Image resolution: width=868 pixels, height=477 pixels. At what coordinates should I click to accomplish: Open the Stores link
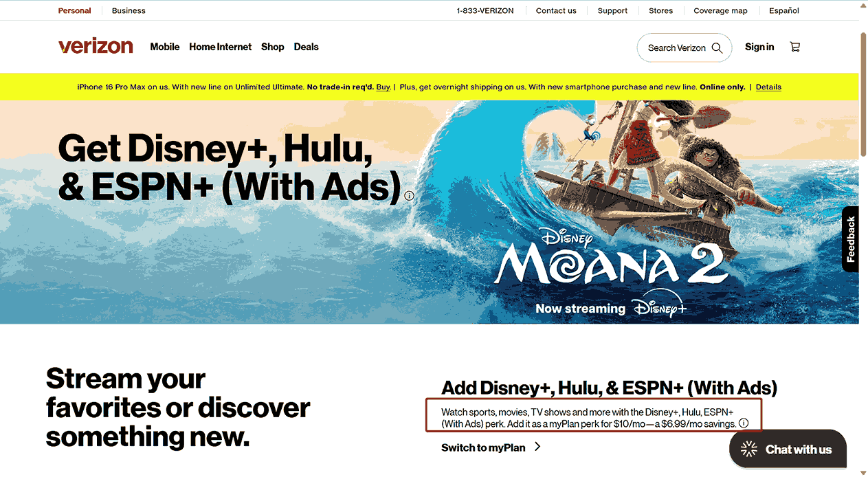click(661, 10)
